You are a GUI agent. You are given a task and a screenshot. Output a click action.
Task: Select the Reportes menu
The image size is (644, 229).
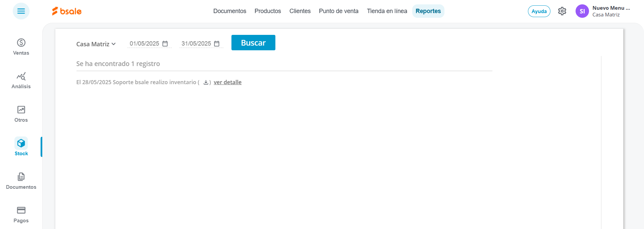tap(428, 11)
